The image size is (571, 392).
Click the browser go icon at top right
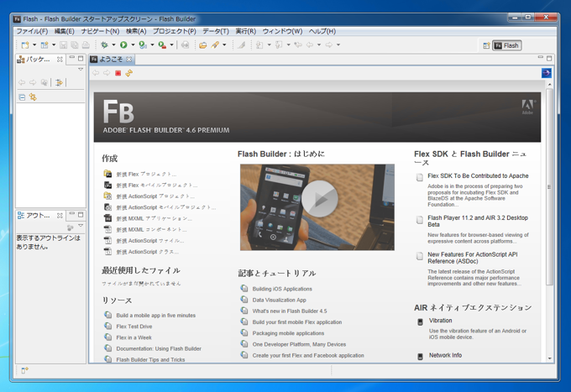(547, 73)
